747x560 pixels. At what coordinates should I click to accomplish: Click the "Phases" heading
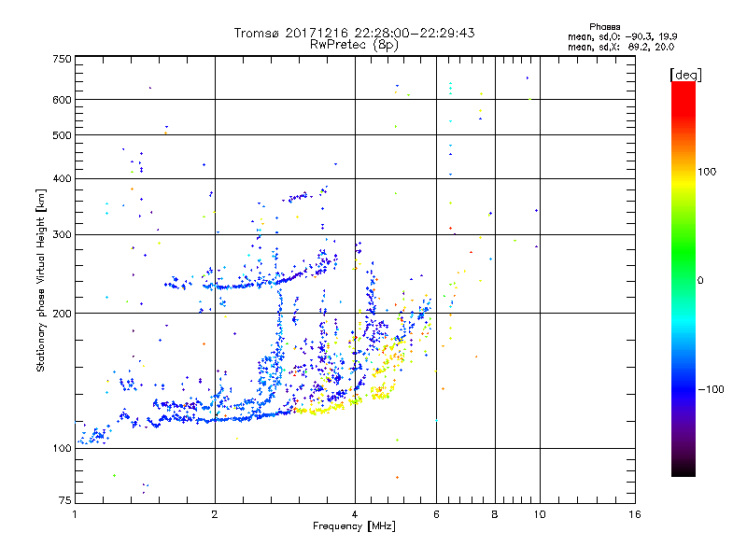[x=604, y=27]
